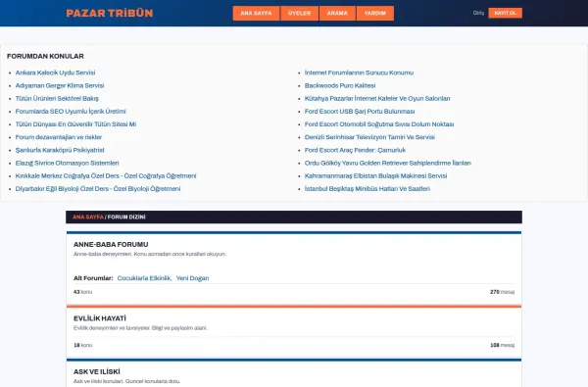Open Elazığ Sivrice Otomasyon Sistemleri topic

click(67, 163)
